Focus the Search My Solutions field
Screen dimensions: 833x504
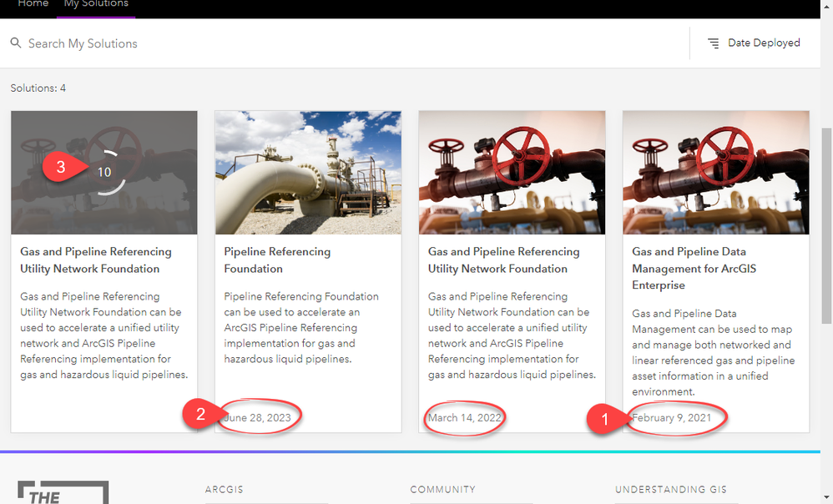tap(83, 43)
